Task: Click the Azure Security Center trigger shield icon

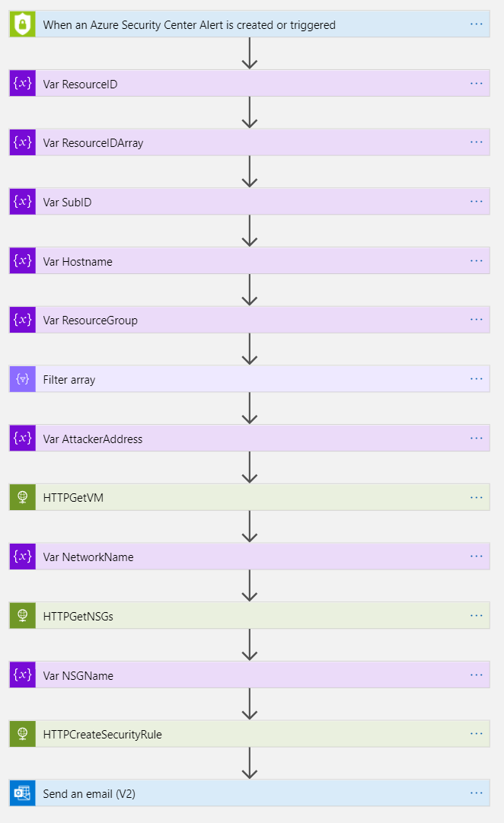Action: pyautogui.click(x=23, y=24)
